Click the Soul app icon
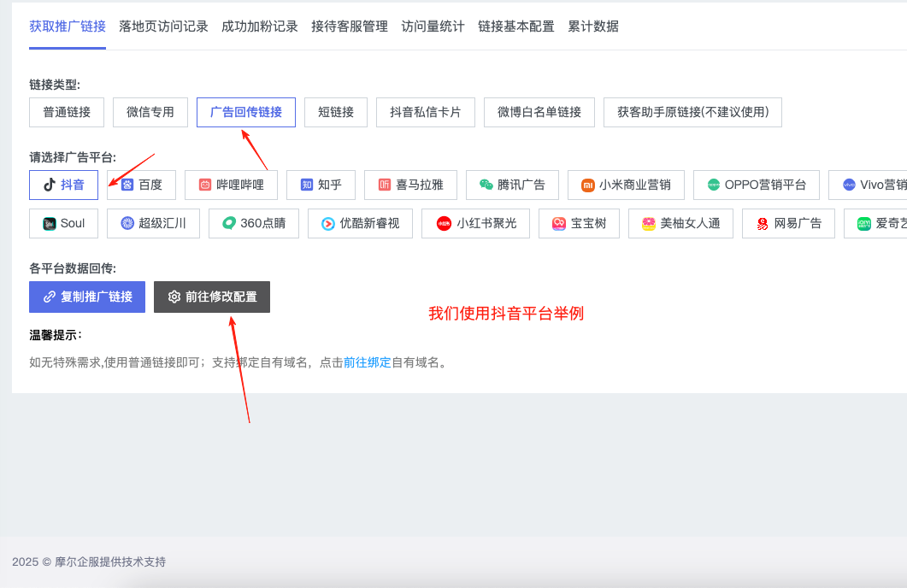This screenshot has height=588, width=907. (x=50, y=223)
